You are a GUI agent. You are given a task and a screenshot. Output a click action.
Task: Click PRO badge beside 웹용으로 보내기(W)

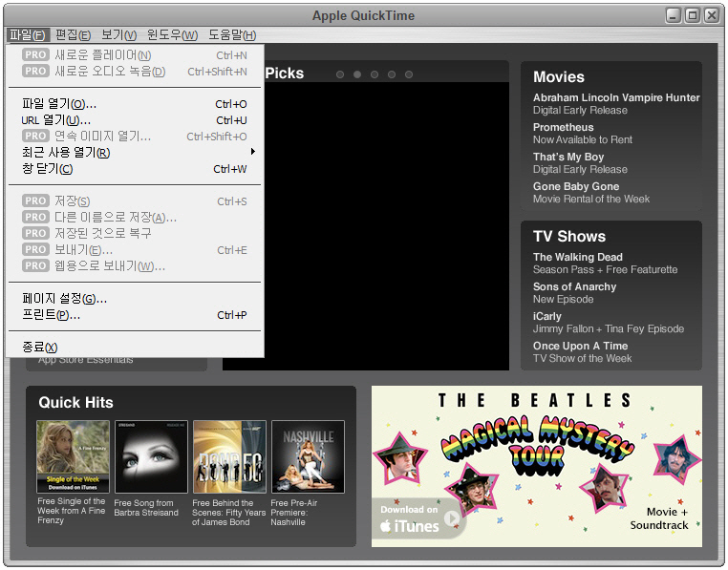coord(35,266)
